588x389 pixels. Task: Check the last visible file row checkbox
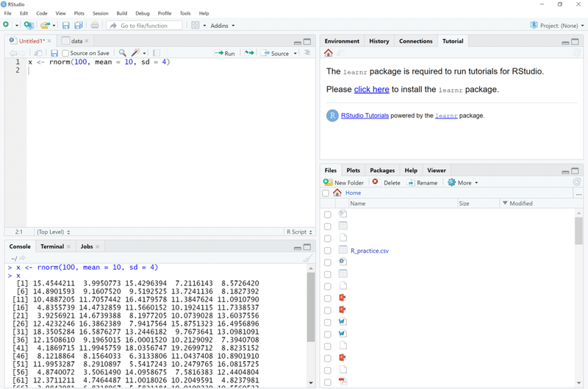(327, 382)
